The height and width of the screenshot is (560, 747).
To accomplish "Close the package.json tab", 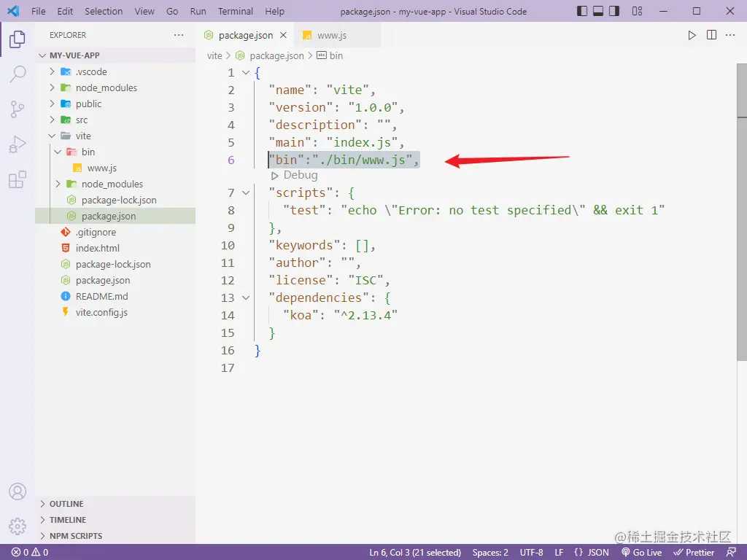I will [284, 35].
